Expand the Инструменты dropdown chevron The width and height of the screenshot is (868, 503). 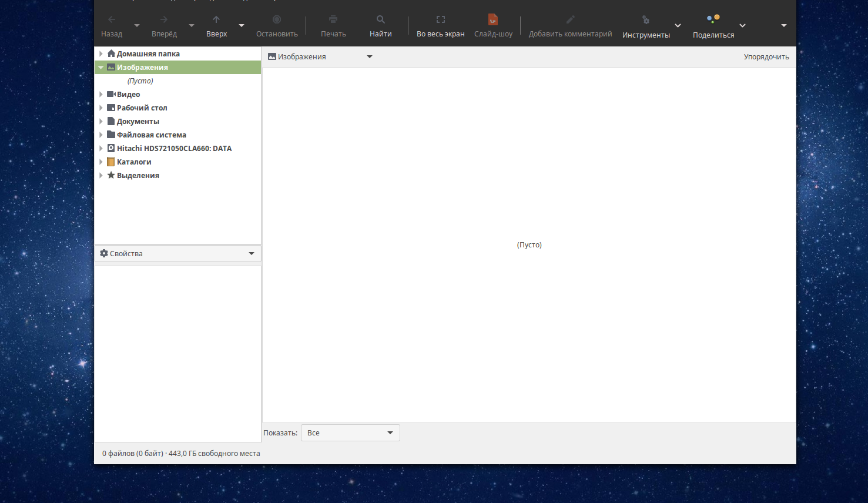click(x=678, y=26)
